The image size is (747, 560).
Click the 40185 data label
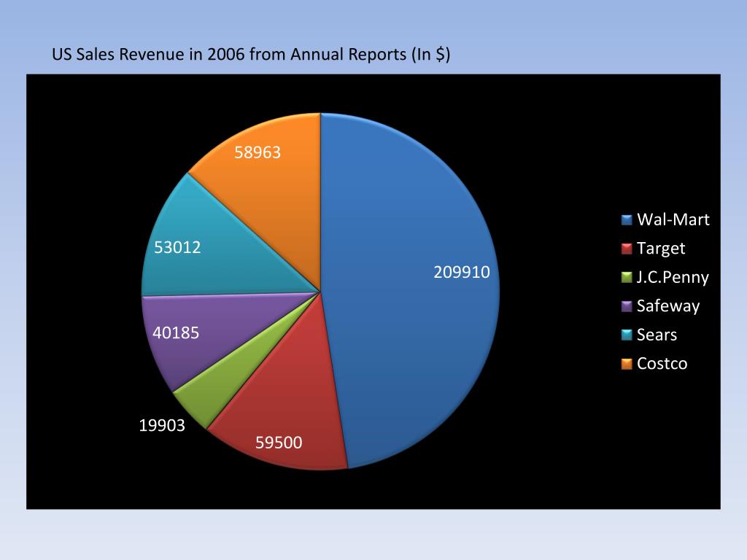click(x=176, y=332)
